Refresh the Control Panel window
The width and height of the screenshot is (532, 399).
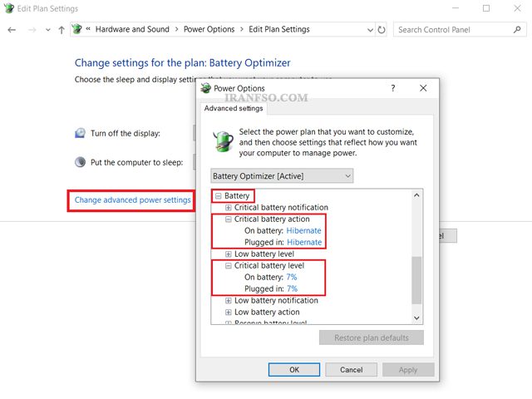click(x=382, y=30)
